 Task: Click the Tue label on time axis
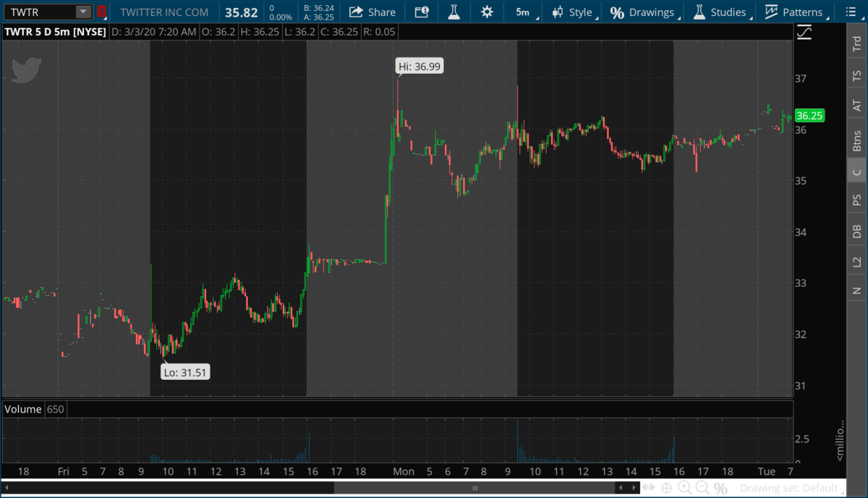point(766,472)
